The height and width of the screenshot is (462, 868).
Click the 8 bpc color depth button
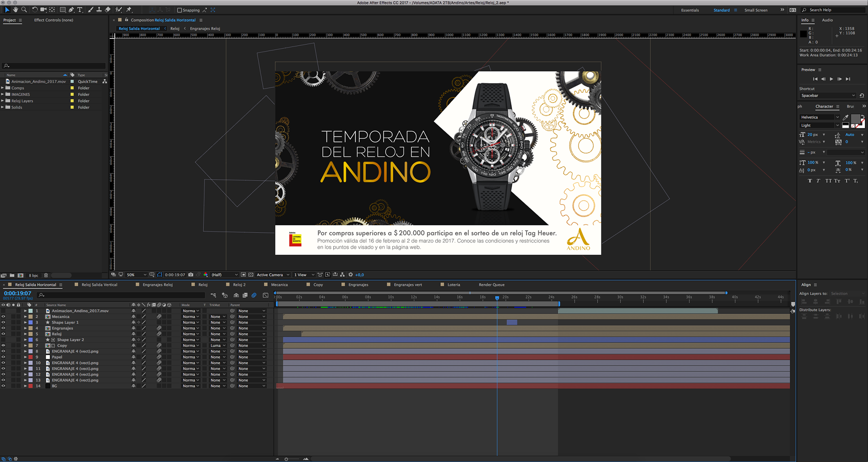coord(33,275)
